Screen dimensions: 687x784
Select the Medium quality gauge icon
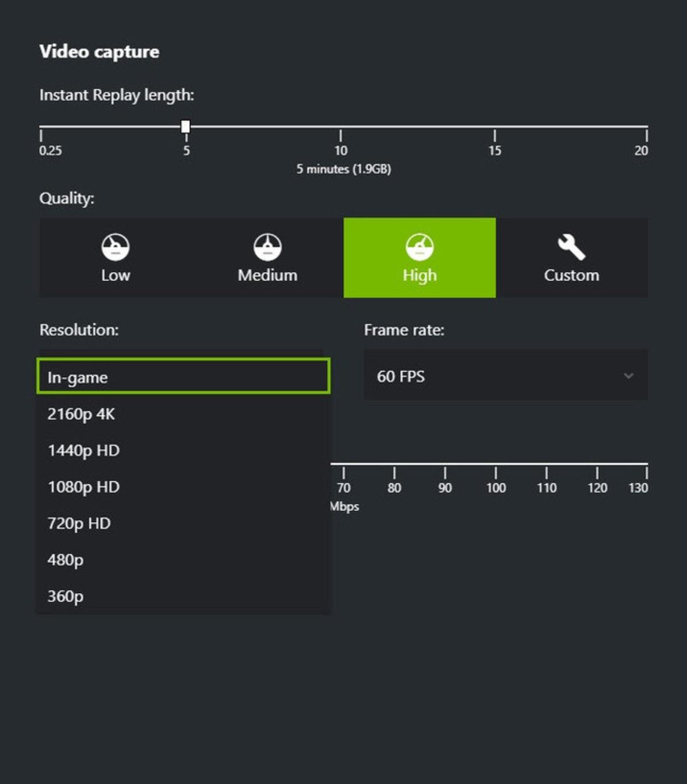click(267, 246)
